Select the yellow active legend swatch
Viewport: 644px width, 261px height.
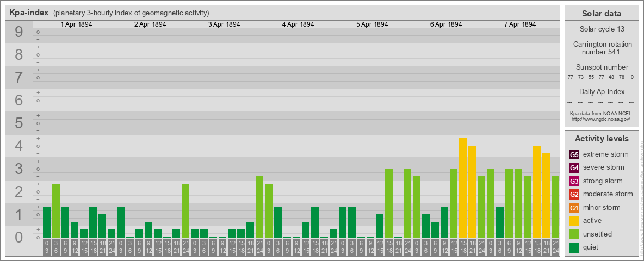click(x=574, y=221)
